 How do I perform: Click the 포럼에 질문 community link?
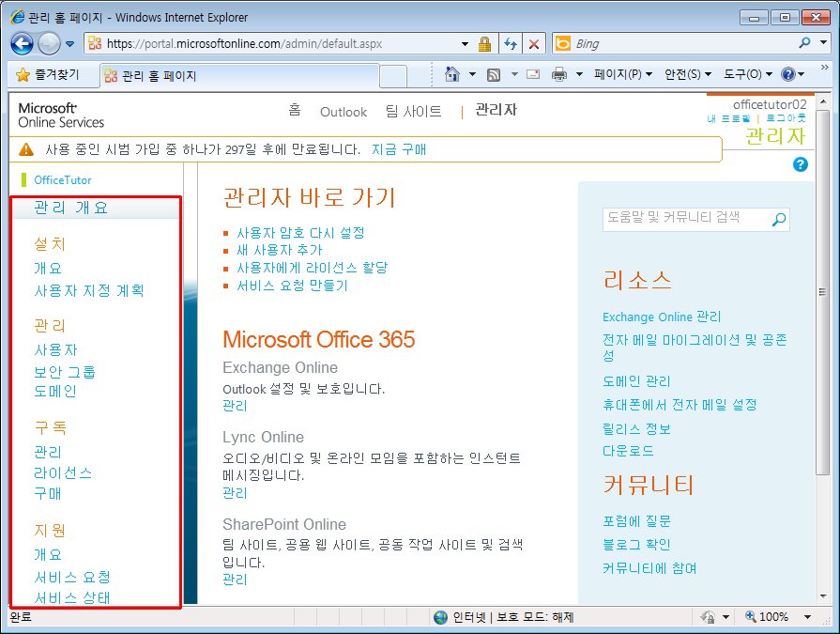click(x=636, y=521)
